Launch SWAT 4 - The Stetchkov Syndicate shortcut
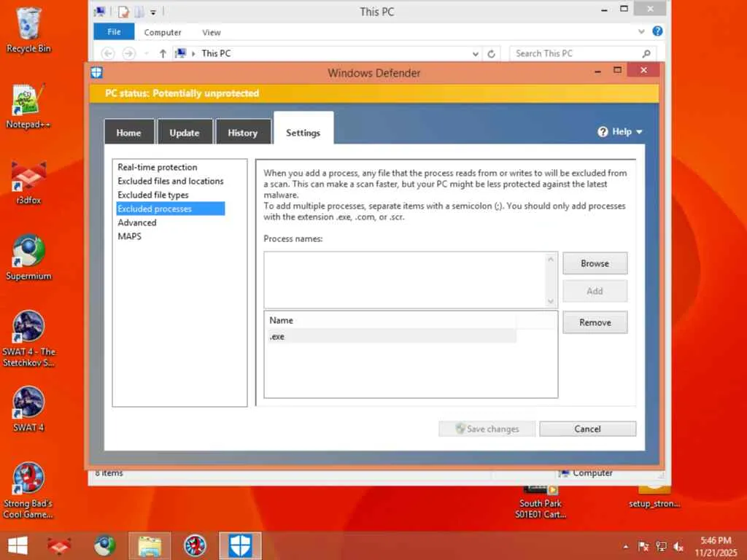The image size is (747, 560). click(x=28, y=339)
